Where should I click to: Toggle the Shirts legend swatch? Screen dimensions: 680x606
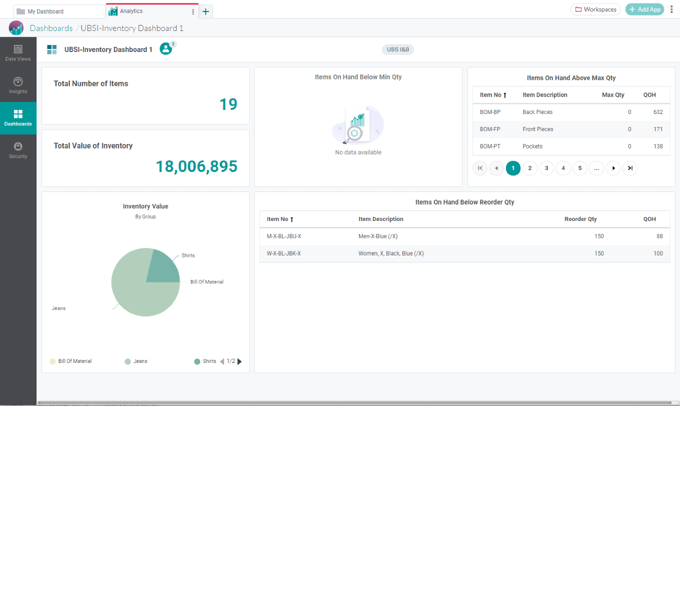[x=197, y=361]
